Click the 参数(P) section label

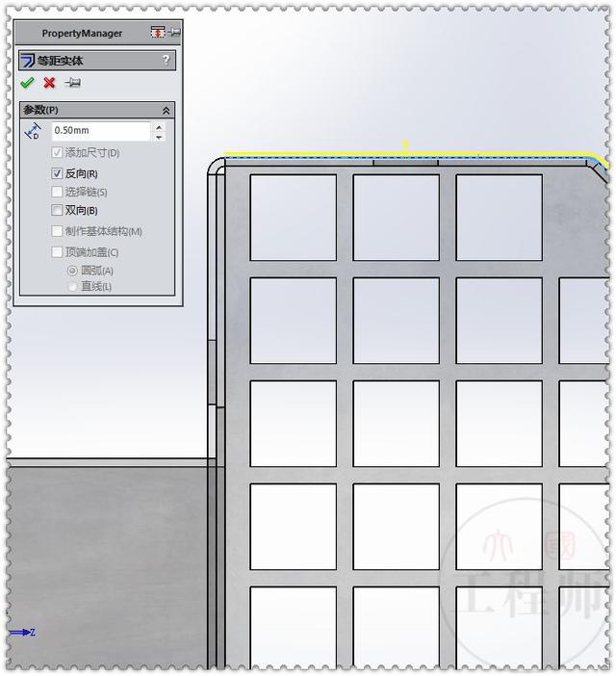(x=41, y=110)
